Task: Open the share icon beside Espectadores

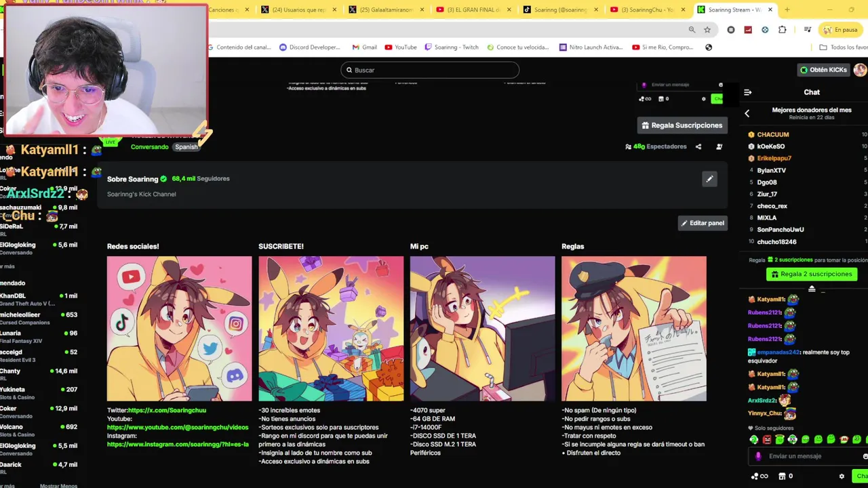Action: point(698,146)
